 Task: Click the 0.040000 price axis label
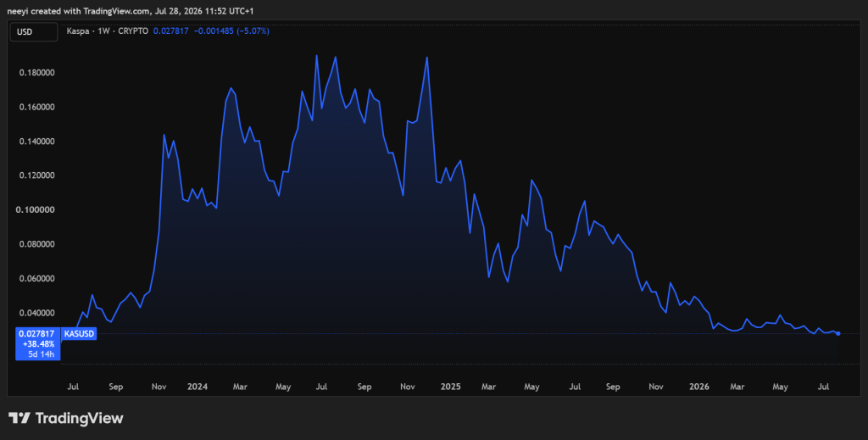coord(36,313)
